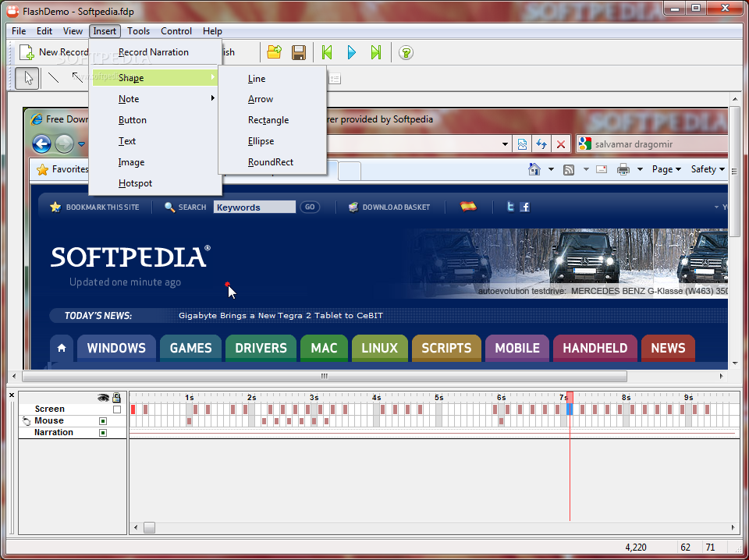Choose Record Narration from Insert menu
Image resolution: width=749 pixels, height=560 pixels.
154,52
